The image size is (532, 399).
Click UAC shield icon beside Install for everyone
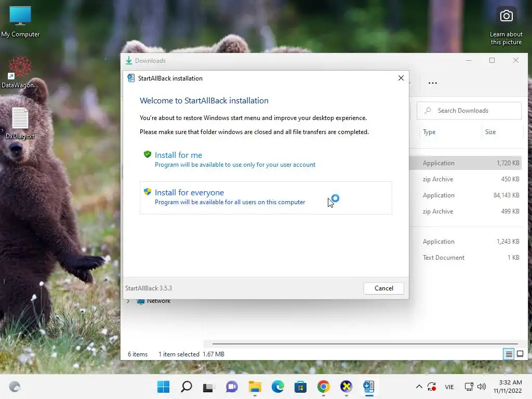(x=147, y=192)
